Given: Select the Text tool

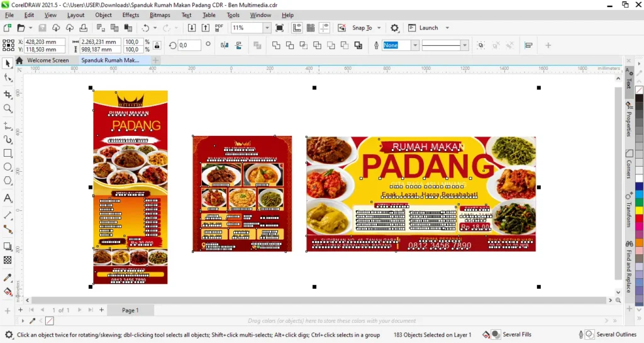Looking at the screenshot, I should click(8, 198).
